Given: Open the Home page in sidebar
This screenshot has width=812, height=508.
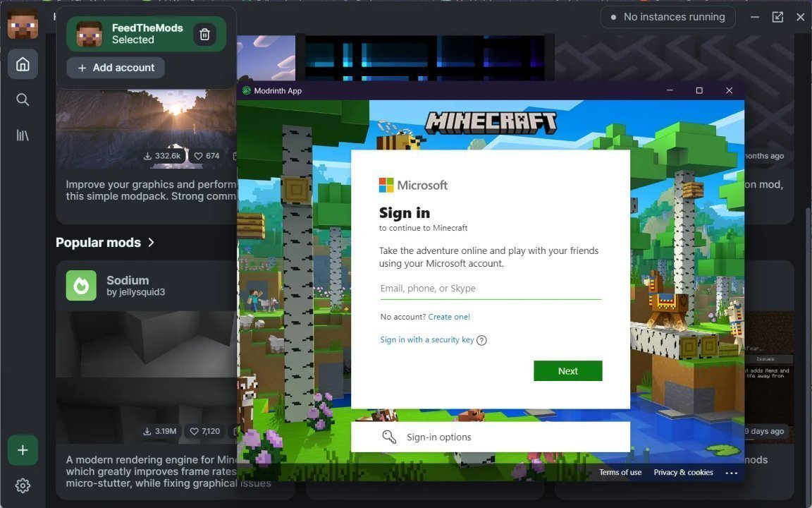Looking at the screenshot, I should pos(23,64).
